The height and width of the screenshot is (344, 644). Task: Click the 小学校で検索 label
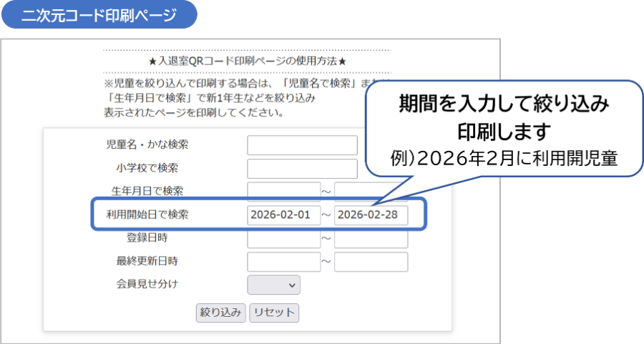(147, 168)
